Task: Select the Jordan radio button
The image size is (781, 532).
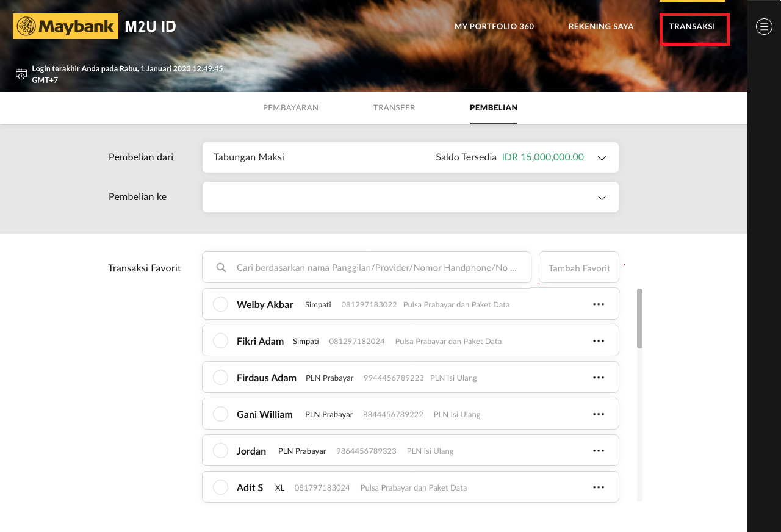Action: point(220,451)
